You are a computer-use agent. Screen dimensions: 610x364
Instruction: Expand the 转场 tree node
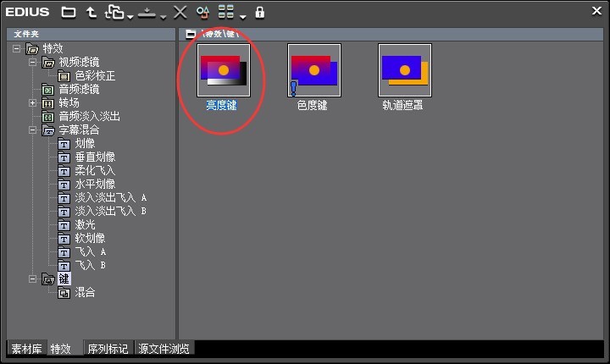tap(33, 103)
